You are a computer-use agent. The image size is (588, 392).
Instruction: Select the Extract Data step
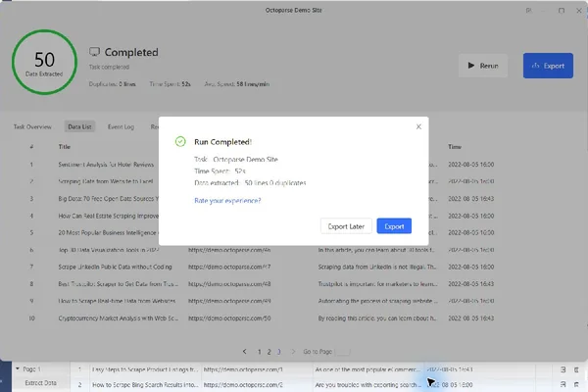click(40, 383)
